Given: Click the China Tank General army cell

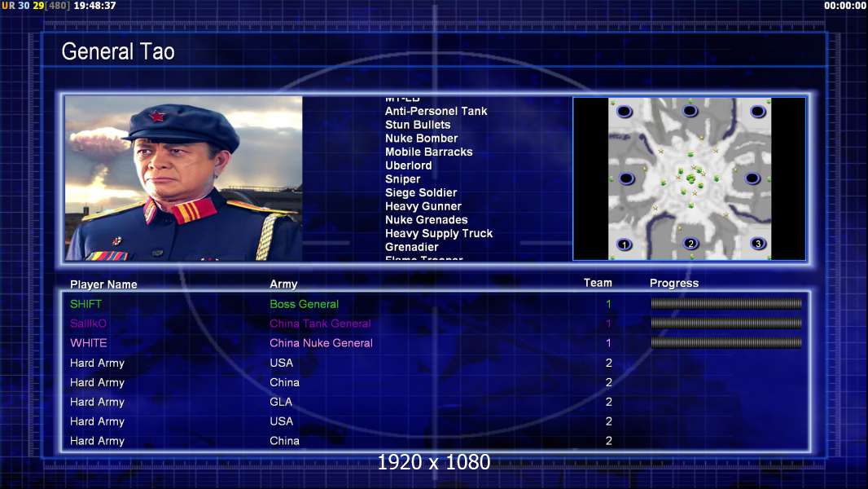Looking at the screenshot, I should tap(320, 324).
